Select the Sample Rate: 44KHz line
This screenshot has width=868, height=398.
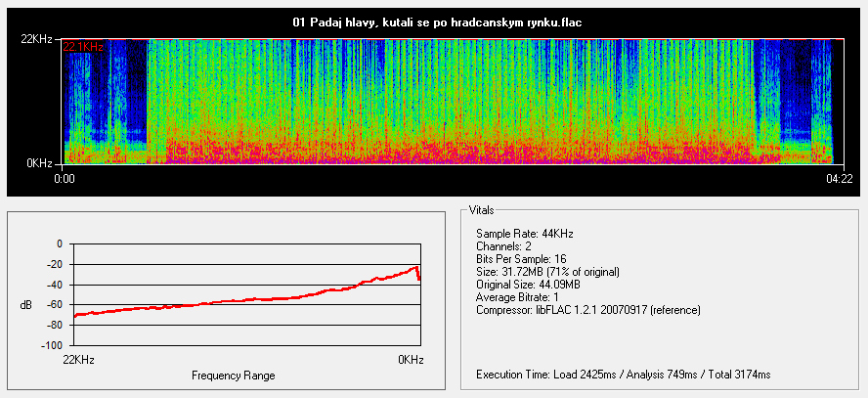[x=524, y=234]
